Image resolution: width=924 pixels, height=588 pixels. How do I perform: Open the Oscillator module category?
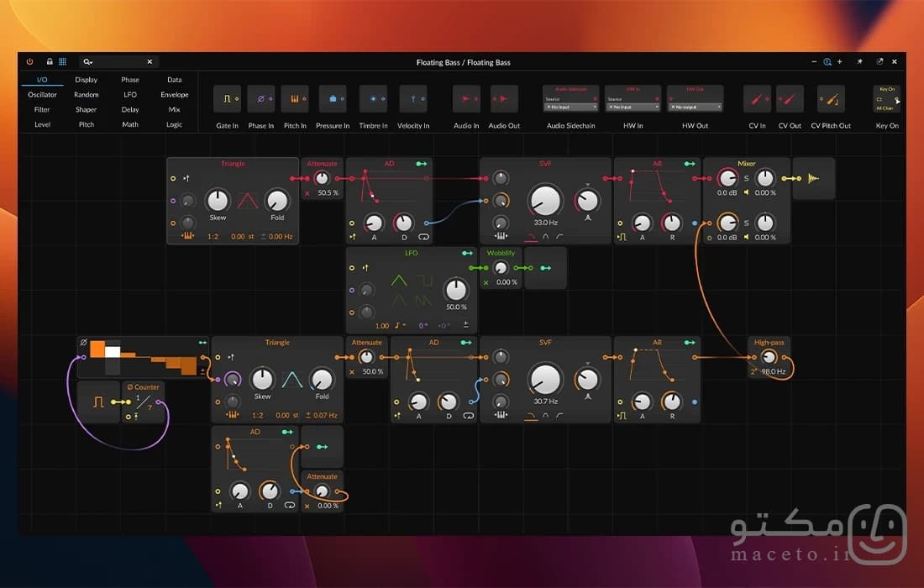pos(42,94)
